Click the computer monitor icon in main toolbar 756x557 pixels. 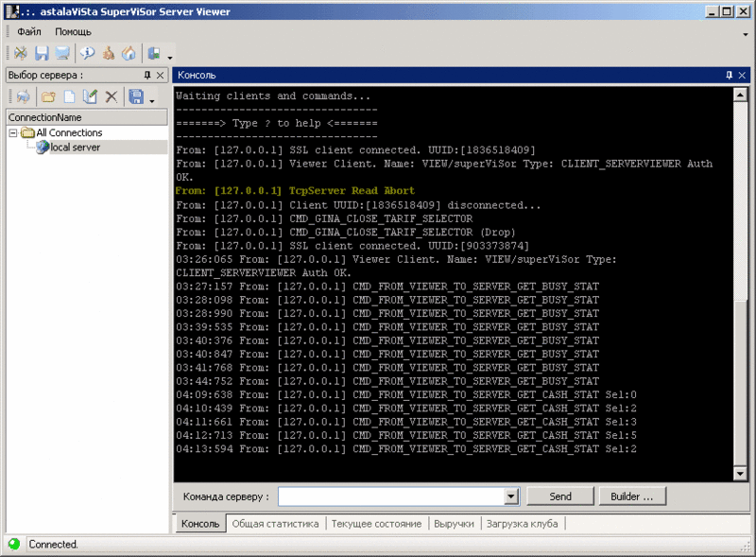pos(62,53)
